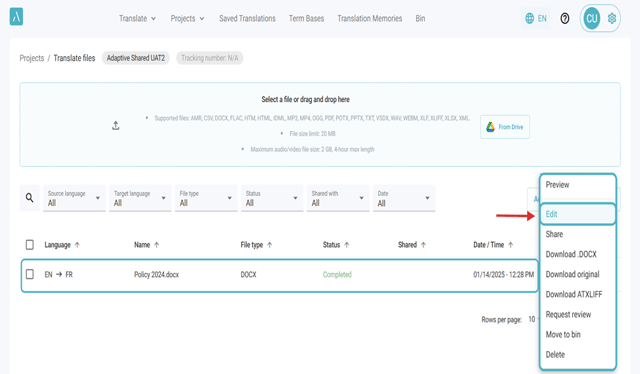Click the Adaptive Shared UAT2 chip
Image resolution: width=640 pixels, height=374 pixels.
tap(136, 58)
